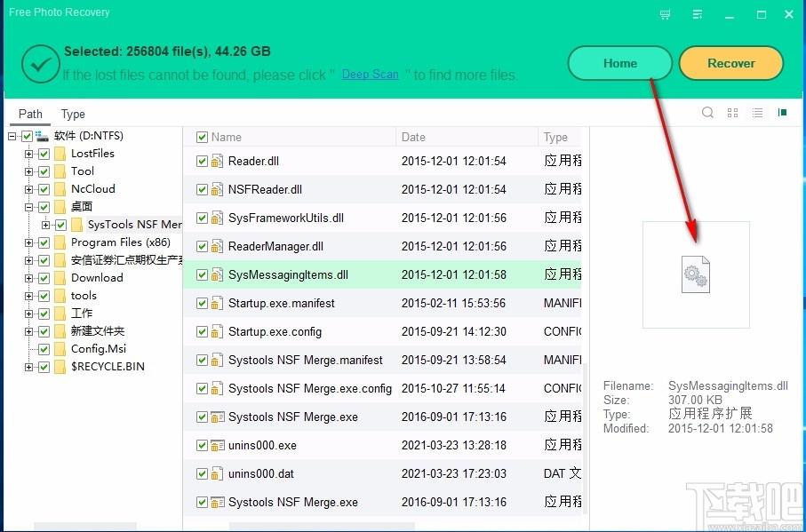This screenshot has height=532, width=806.
Task: Click the NcCloud folder icon
Action: [x=60, y=189]
